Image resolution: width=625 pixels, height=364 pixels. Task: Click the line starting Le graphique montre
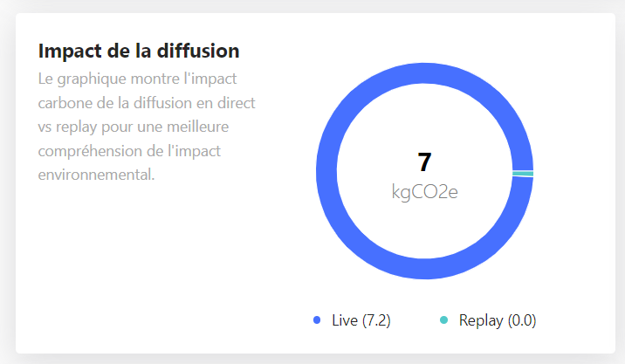(x=138, y=79)
